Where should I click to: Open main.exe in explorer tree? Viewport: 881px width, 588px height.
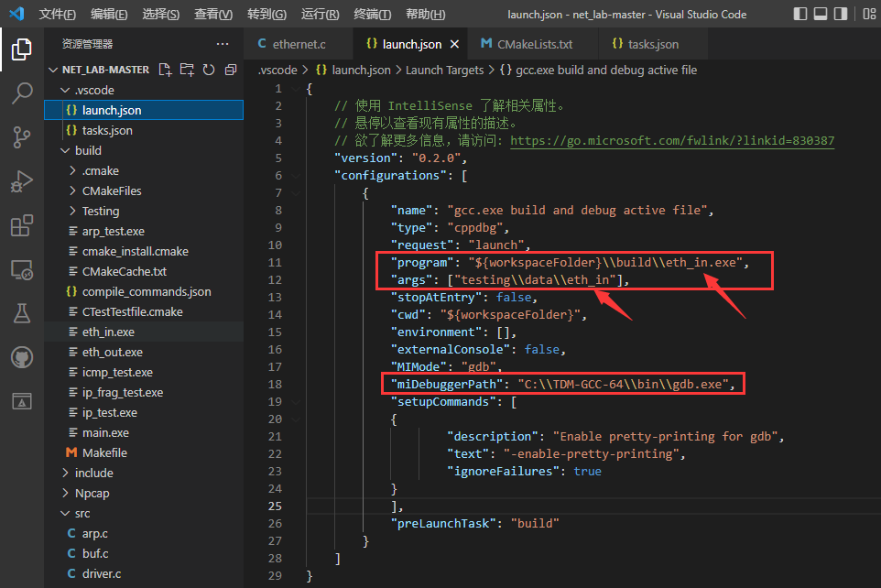pos(144,433)
